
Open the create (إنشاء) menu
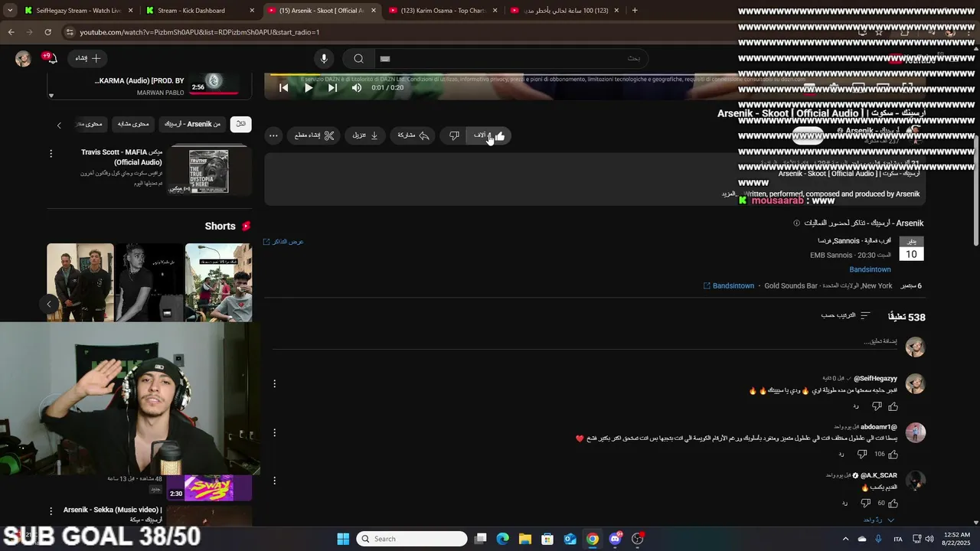pos(87,58)
